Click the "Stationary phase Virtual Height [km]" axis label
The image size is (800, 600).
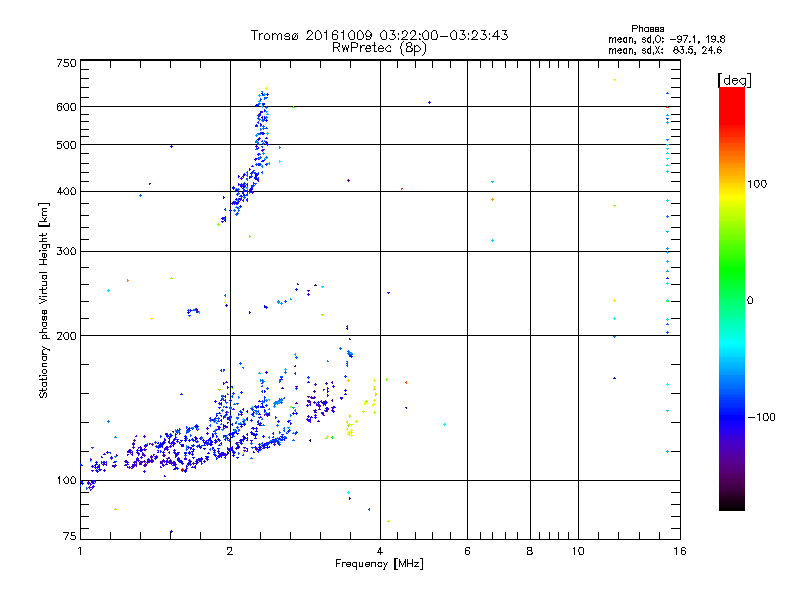tap(44, 300)
